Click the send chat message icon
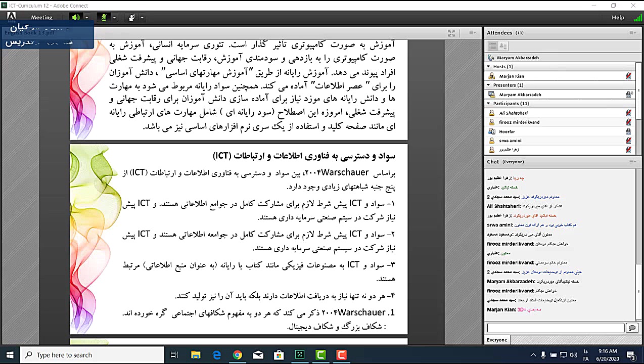Viewport: 644px width, 364px height. (632, 328)
